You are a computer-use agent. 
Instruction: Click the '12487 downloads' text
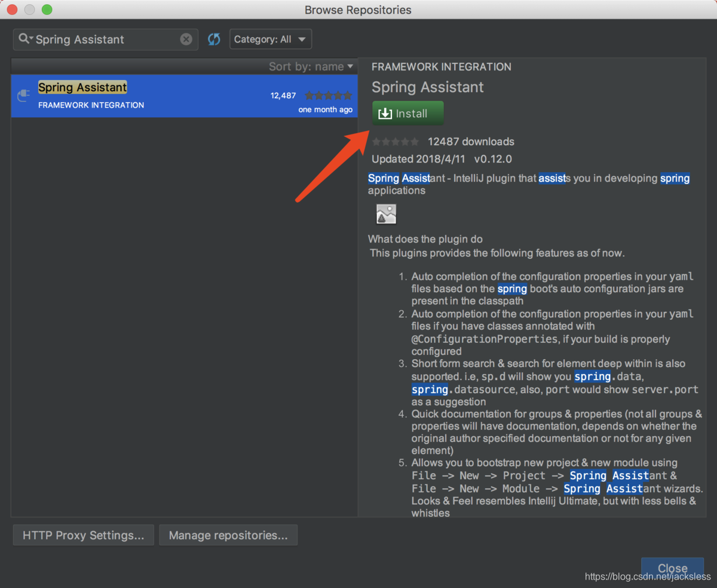(x=471, y=142)
